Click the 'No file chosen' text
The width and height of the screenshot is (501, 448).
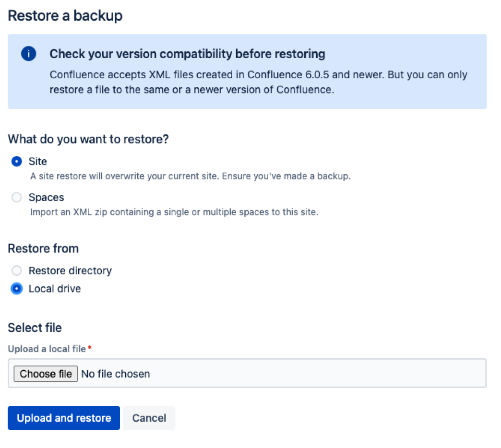click(x=116, y=374)
